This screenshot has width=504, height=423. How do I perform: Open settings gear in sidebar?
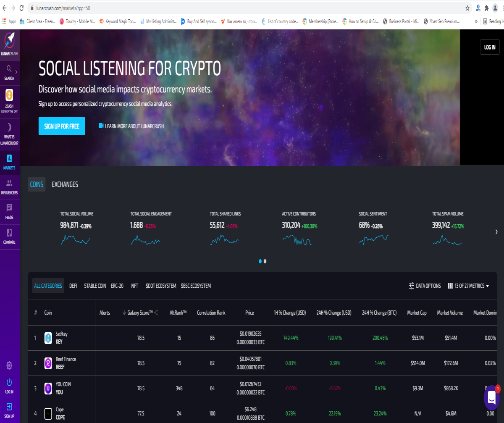[x=9, y=365]
